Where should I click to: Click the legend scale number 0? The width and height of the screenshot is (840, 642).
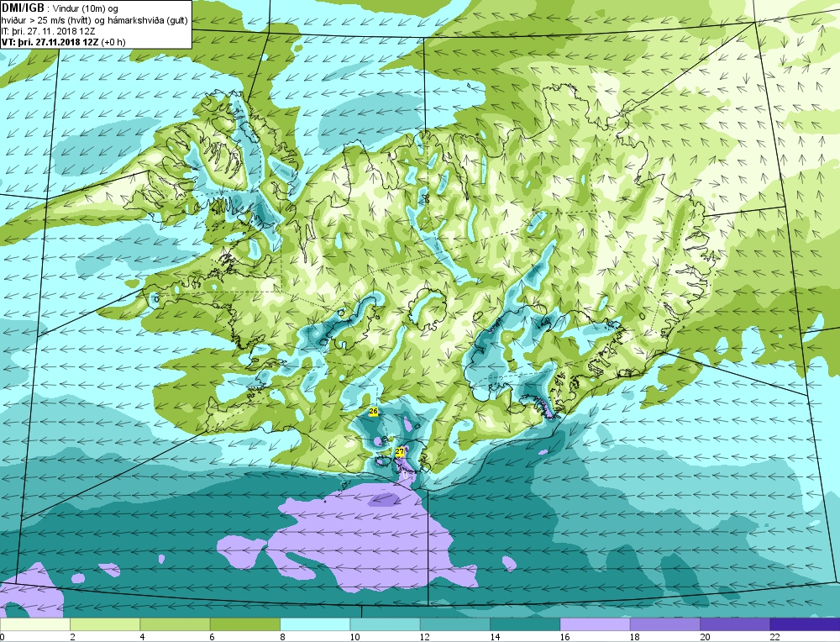[3, 637]
